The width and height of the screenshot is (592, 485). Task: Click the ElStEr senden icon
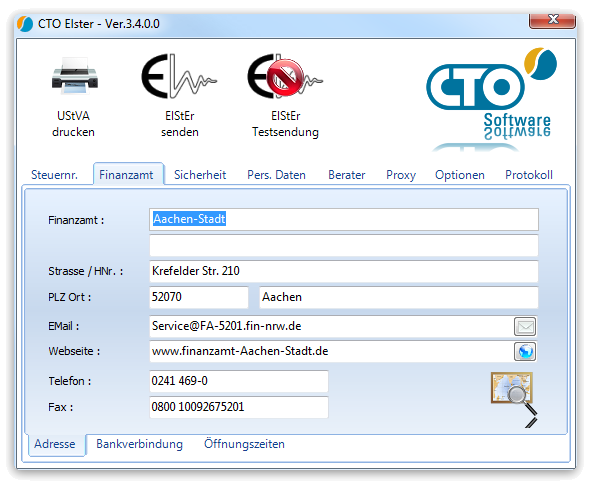179,76
